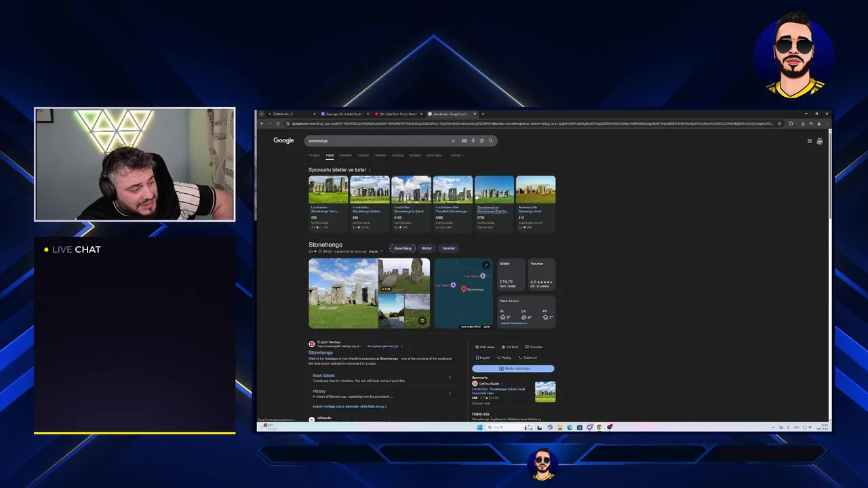Click the English Heritage site favicon
Screen dimensions: 868x488
coord(311,344)
